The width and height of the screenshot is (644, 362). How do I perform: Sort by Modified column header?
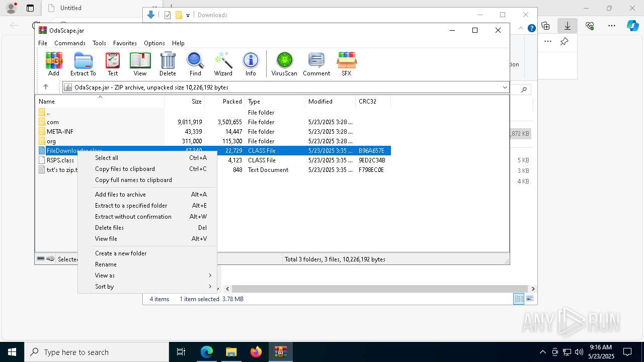pyautogui.click(x=331, y=101)
